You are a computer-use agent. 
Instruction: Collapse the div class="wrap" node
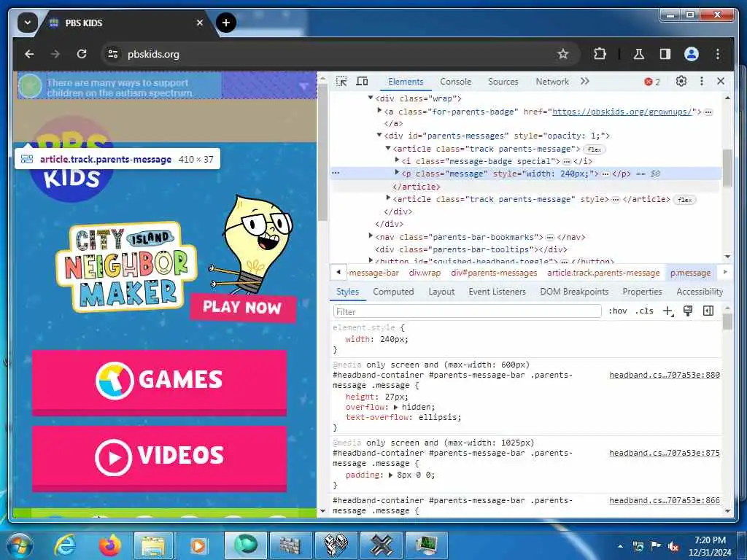370,98
